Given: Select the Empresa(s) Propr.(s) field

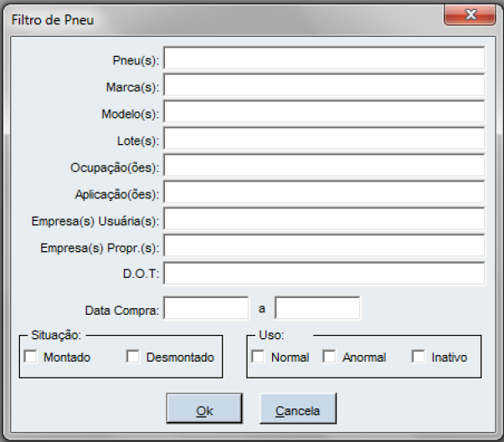Looking at the screenshot, I should tap(324, 246).
